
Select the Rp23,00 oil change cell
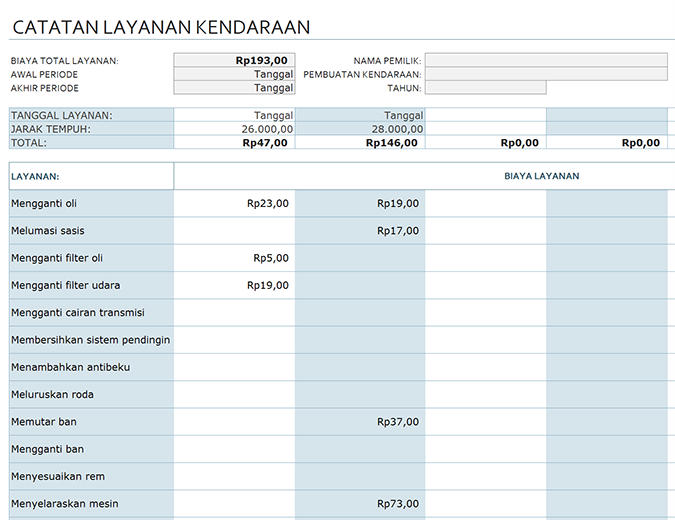coord(235,203)
